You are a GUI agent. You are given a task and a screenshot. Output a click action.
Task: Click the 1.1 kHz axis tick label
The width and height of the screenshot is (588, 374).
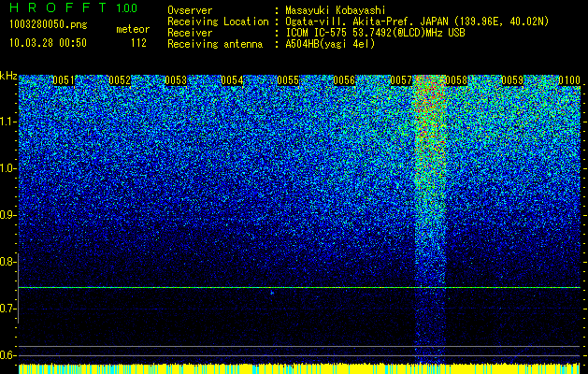[7, 122]
